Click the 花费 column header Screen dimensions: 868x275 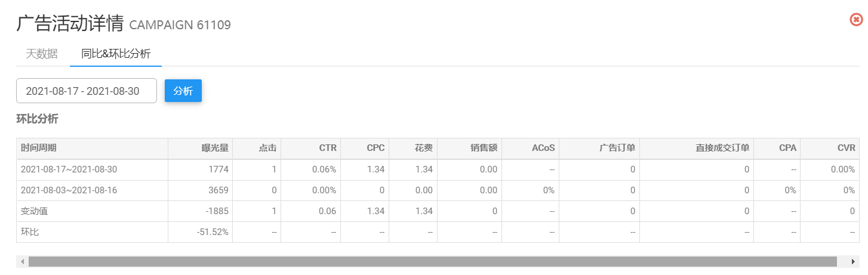[x=423, y=148]
